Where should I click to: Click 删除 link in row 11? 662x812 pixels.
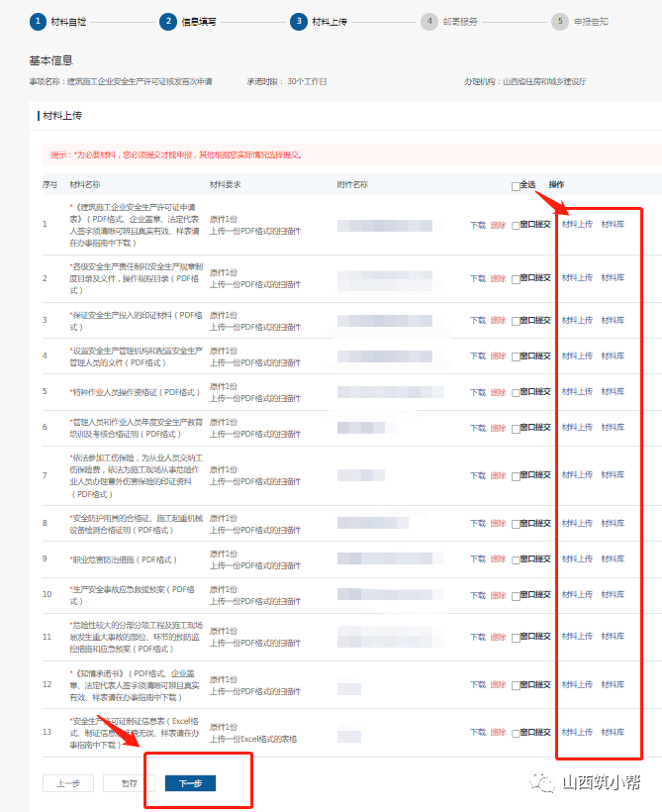pyautogui.click(x=498, y=638)
